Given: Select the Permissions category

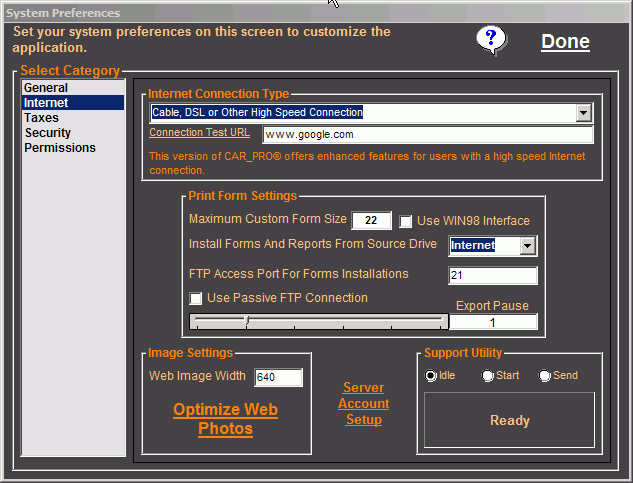Looking at the screenshot, I should click(73, 147).
